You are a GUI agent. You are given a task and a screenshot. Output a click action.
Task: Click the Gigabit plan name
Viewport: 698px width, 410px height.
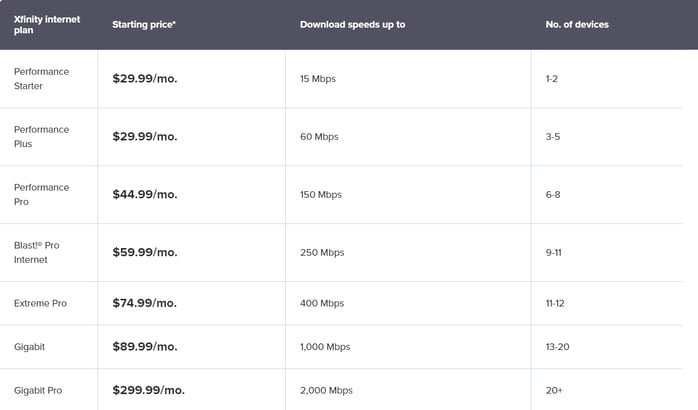coord(29,347)
